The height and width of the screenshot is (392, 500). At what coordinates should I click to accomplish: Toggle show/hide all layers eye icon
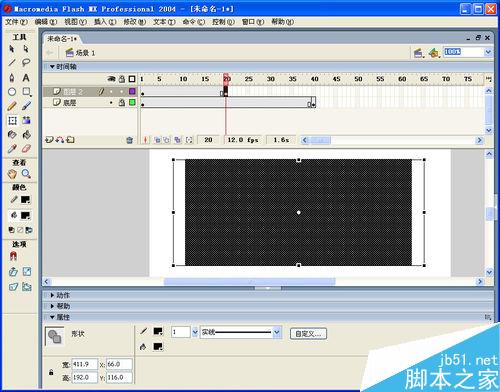[x=111, y=79]
